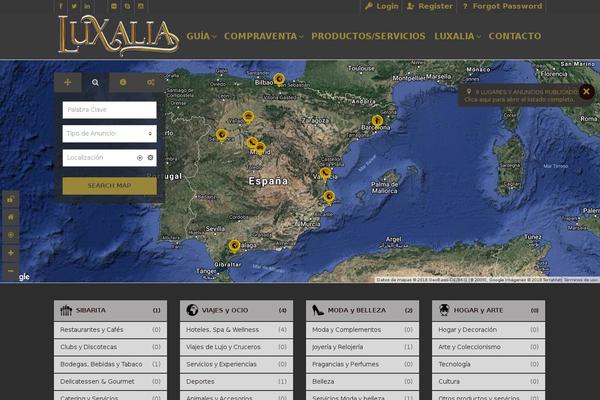Zoom out with the map minus button
Image resolution: width=600 pixels, height=400 pixels.
[11, 271]
